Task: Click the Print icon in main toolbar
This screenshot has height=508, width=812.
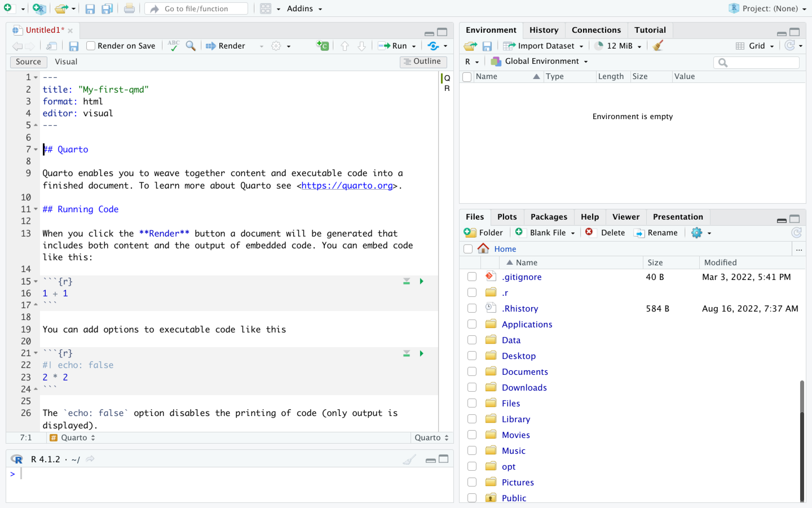Action: pyautogui.click(x=129, y=8)
